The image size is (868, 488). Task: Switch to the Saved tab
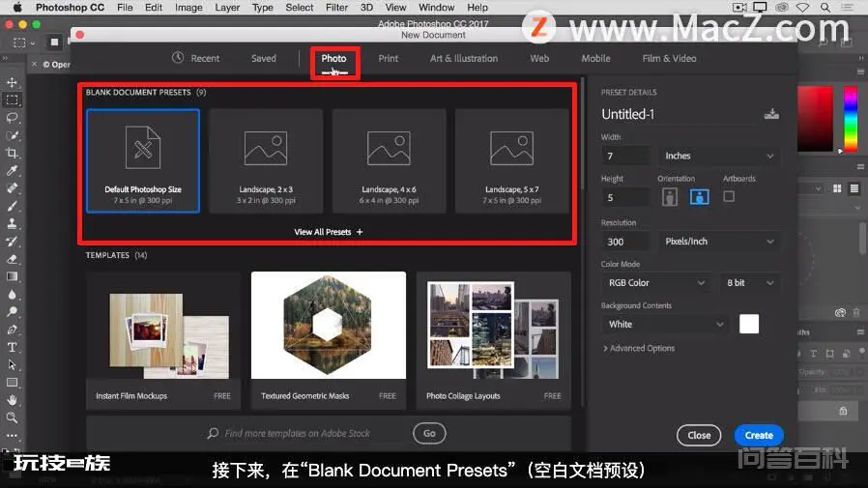[x=264, y=58]
